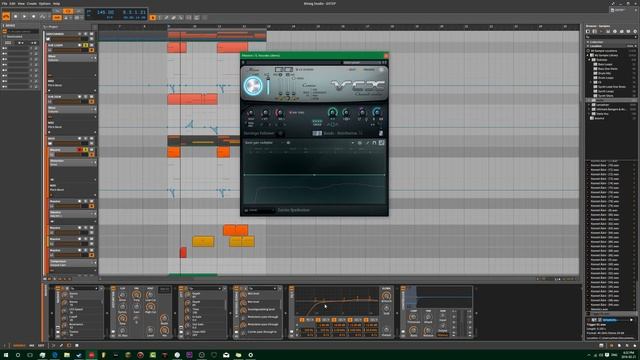Click the large glowing power knob in plugin

click(x=253, y=85)
